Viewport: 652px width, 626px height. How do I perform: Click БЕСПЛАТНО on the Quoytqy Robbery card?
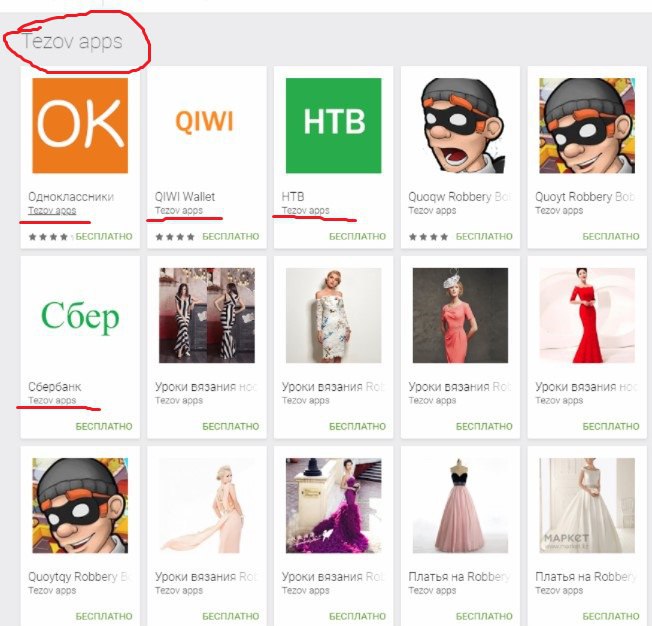tap(104, 616)
